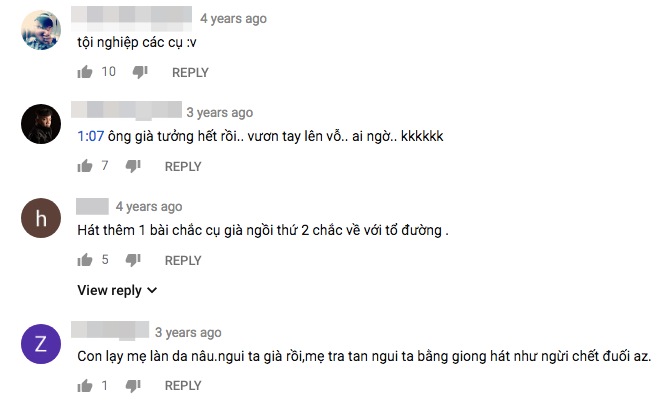Like the 'Con lạy mẹ' comment
665x404 pixels.
tap(85, 385)
